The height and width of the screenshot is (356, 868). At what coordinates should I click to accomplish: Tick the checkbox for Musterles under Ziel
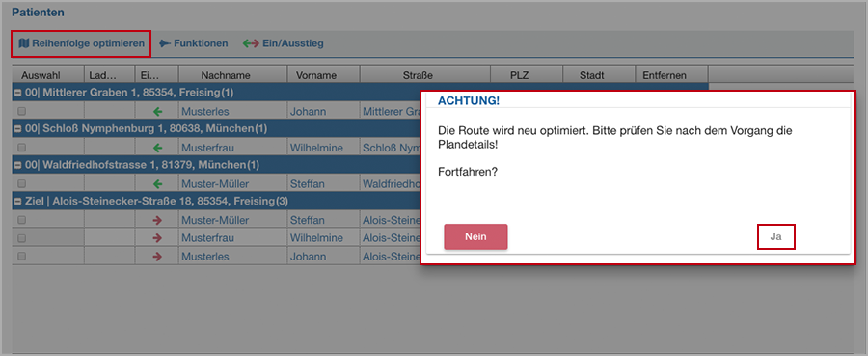[21, 257]
